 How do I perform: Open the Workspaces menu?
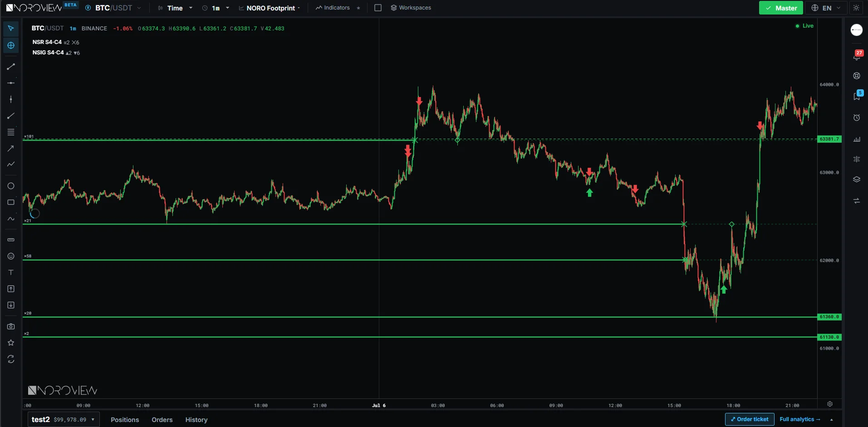click(x=411, y=8)
